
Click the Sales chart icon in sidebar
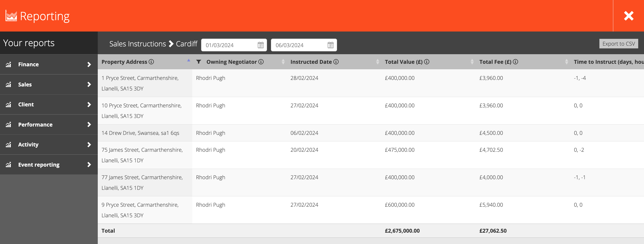[x=9, y=84]
